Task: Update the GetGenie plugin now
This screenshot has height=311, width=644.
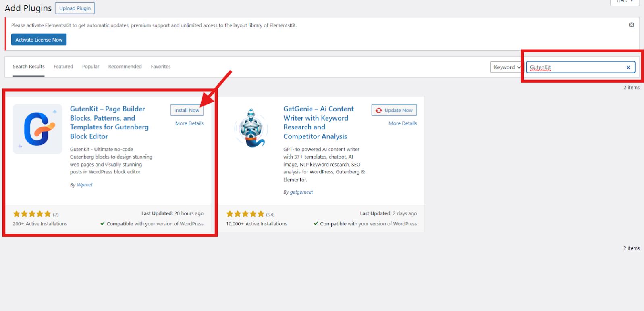Action: point(394,110)
